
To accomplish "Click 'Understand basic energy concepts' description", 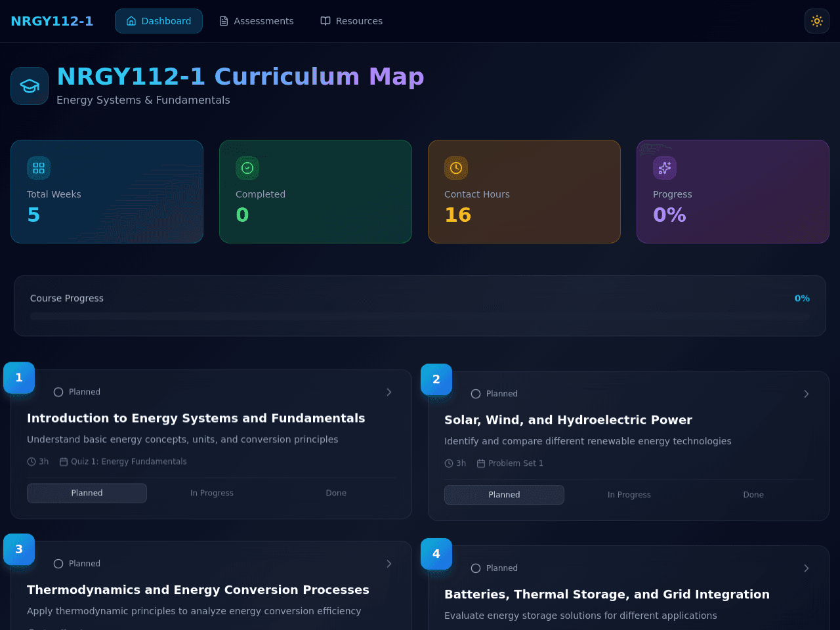I will pos(182,440).
